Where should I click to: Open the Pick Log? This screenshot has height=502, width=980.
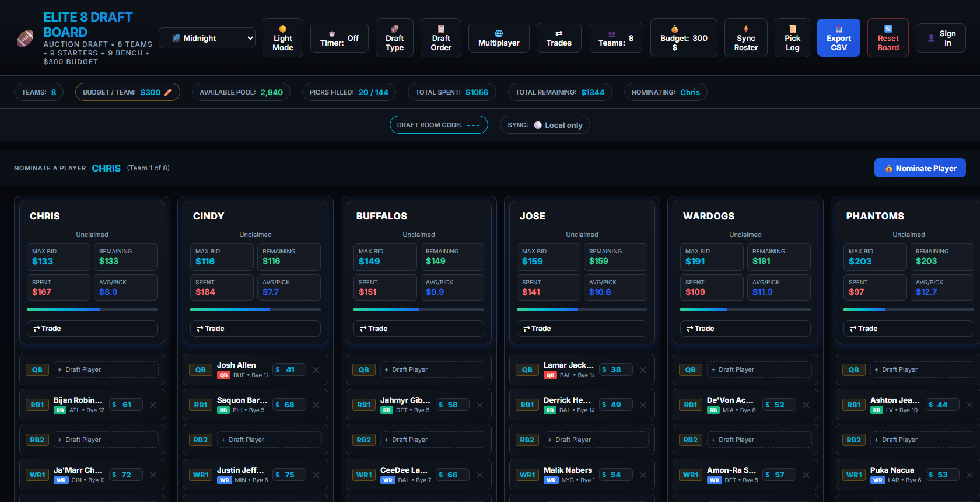coord(792,38)
